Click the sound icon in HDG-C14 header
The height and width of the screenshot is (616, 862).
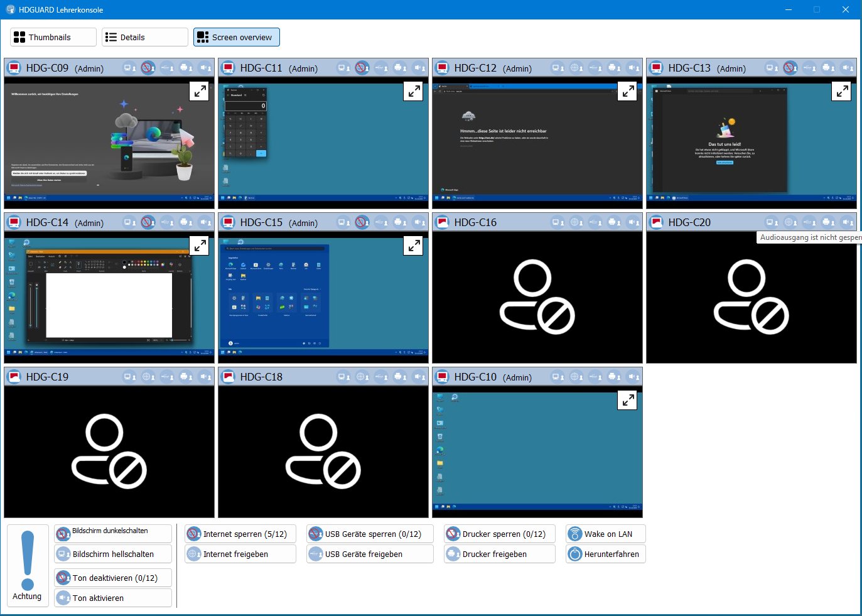pyautogui.click(x=205, y=222)
